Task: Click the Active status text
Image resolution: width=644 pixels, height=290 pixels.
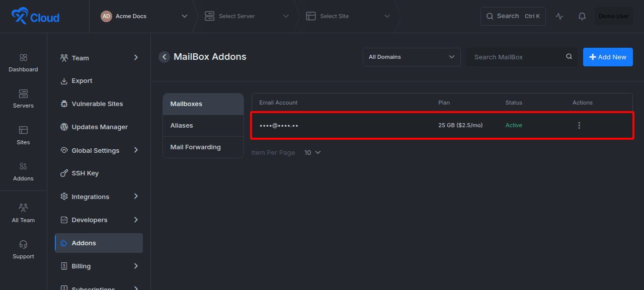Action: pos(514,125)
